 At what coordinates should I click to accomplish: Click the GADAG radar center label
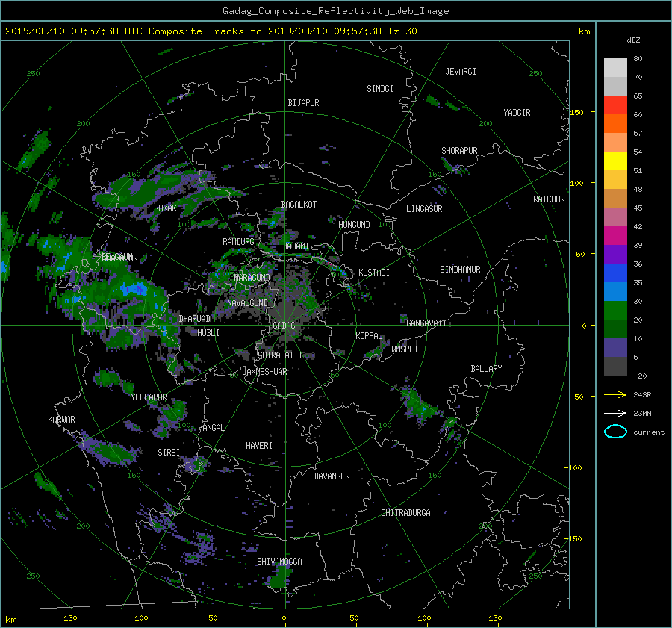(x=284, y=326)
